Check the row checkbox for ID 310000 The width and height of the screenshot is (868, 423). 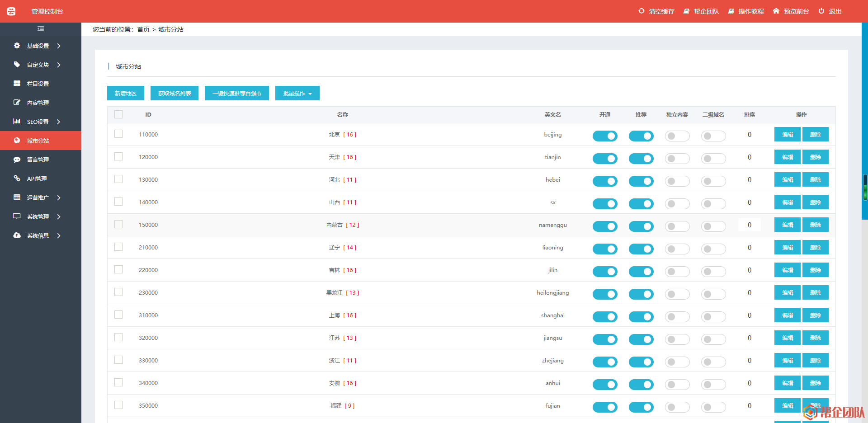[x=118, y=315]
